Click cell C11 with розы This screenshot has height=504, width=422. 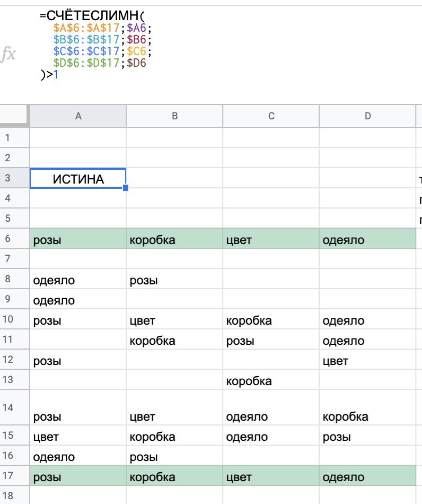[x=271, y=340]
